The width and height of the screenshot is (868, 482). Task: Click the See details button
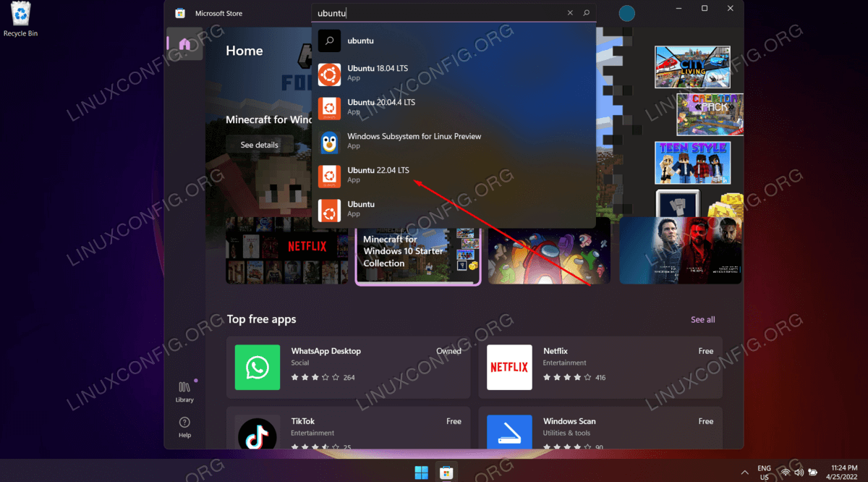(x=259, y=145)
